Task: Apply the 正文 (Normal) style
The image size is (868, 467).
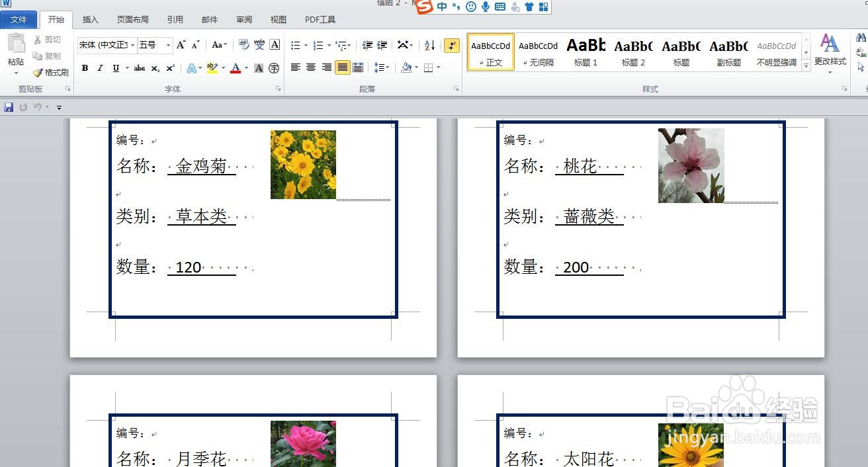Action: coord(491,52)
